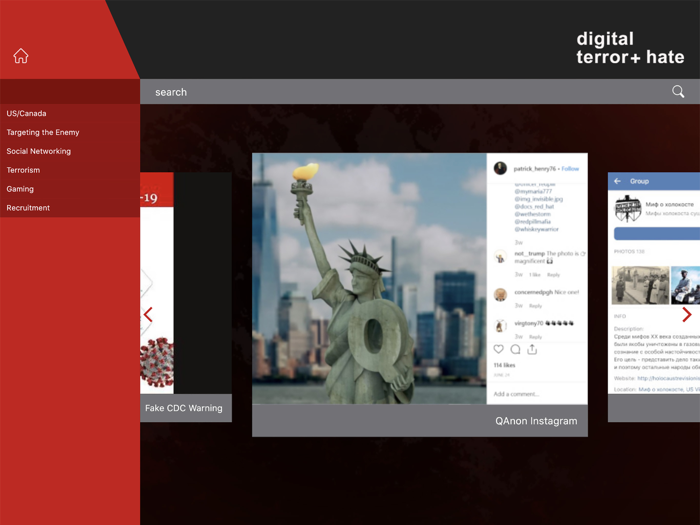Click the Group page logo avatar
Viewport: 700px width, 525px height.
[627, 208]
